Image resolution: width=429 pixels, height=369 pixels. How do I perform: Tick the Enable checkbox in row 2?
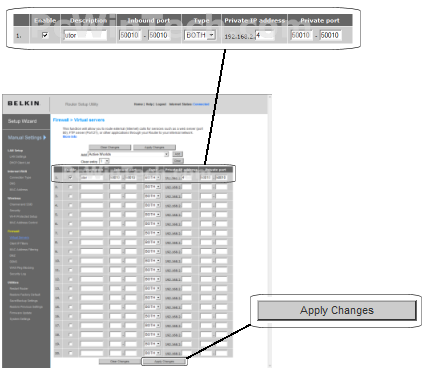pos(70,187)
